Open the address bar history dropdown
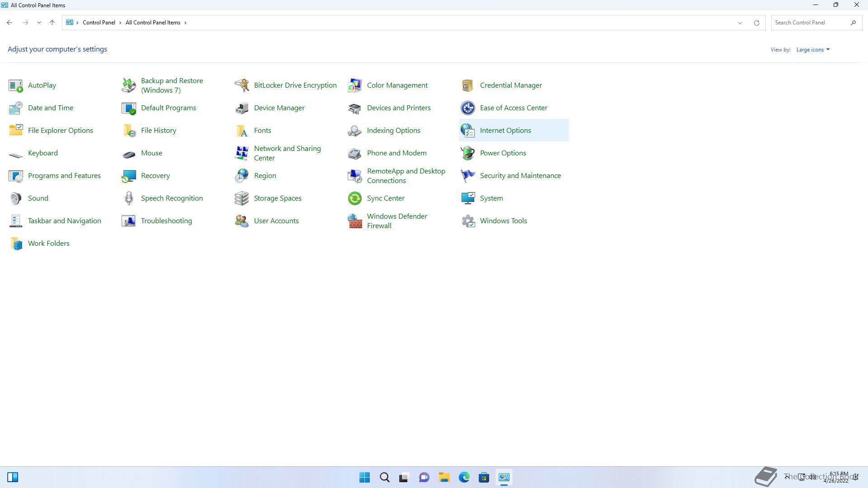Image resolution: width=868 pixels, height=488 pixels. pos(740,23)
